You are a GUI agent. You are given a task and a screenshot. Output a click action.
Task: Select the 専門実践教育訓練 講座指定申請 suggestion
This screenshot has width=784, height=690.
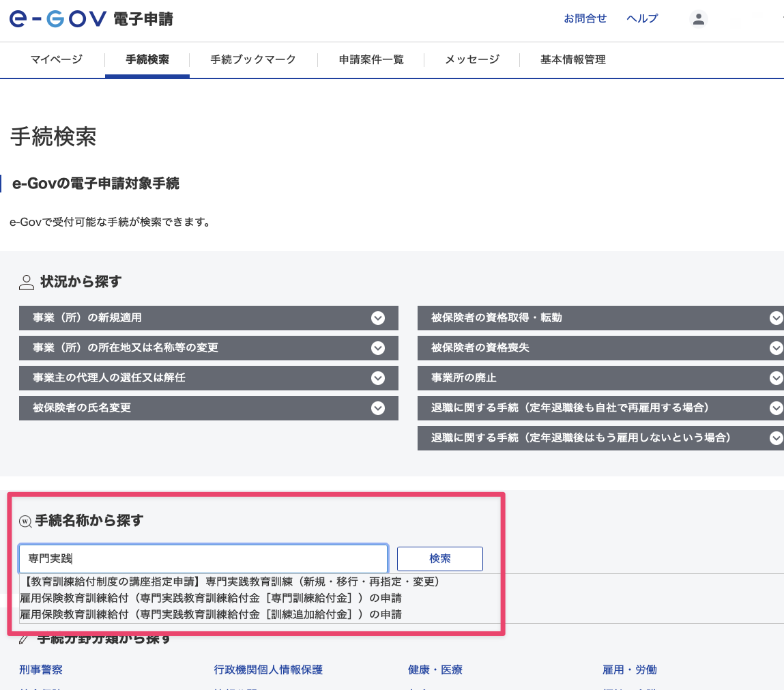pyautogui.click(x=230, y=581)
